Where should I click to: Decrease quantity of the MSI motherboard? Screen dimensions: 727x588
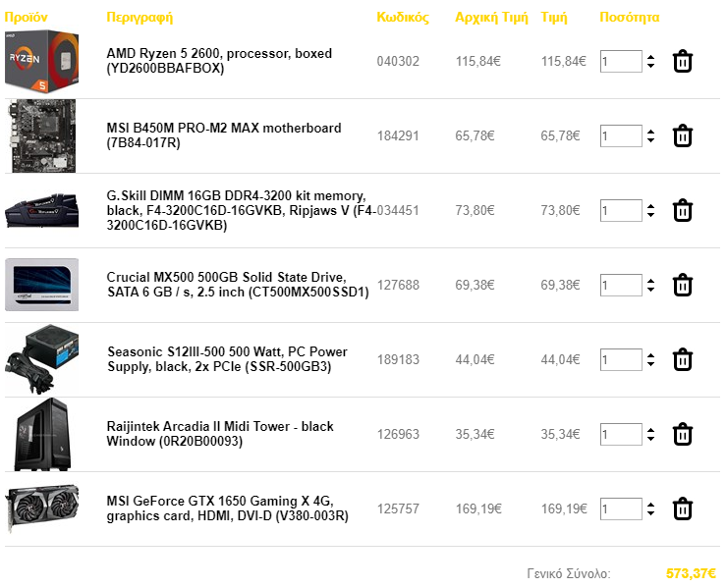pos(651,140)
